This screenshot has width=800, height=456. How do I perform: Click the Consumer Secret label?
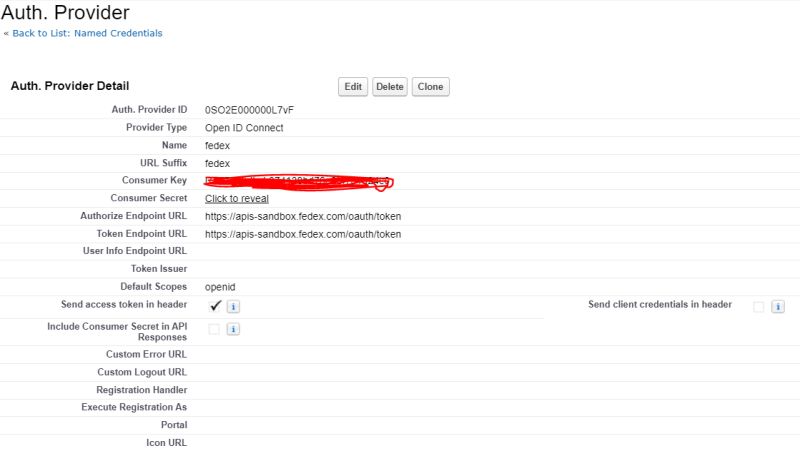(148, 198)
